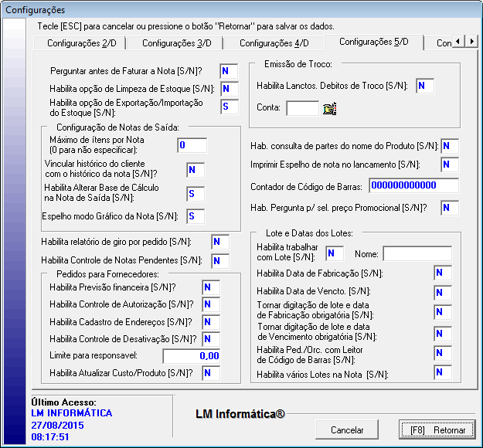Click the lote Nome text field

click(x=417, y=254)
